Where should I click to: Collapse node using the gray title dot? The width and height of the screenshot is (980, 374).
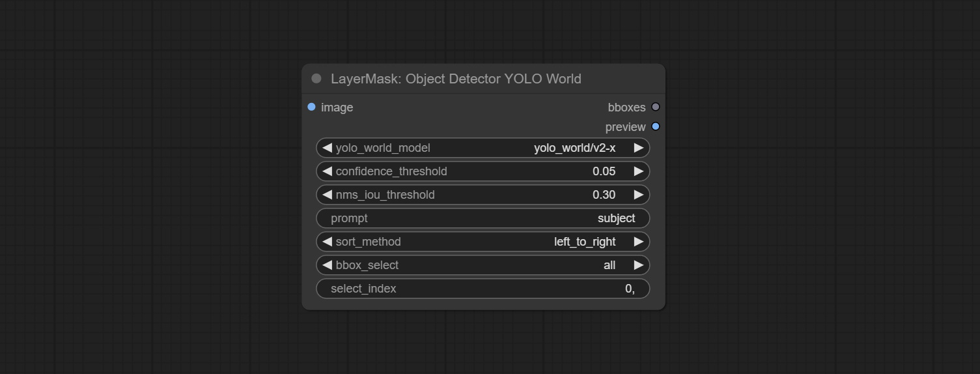click(316, 79)
